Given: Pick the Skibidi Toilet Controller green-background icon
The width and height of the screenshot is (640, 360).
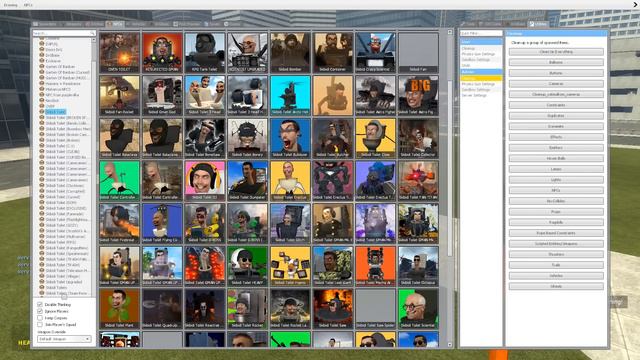Looking at the screenshot, I should [120, 181].
